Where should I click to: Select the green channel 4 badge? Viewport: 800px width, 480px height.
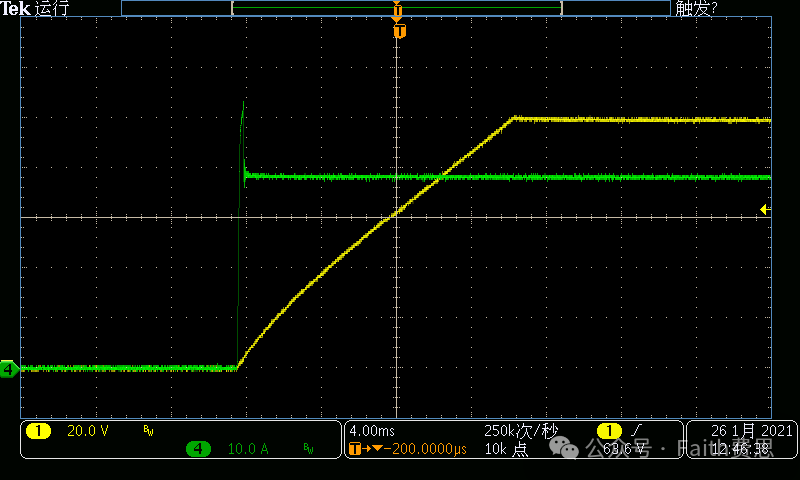pos(198,449)
